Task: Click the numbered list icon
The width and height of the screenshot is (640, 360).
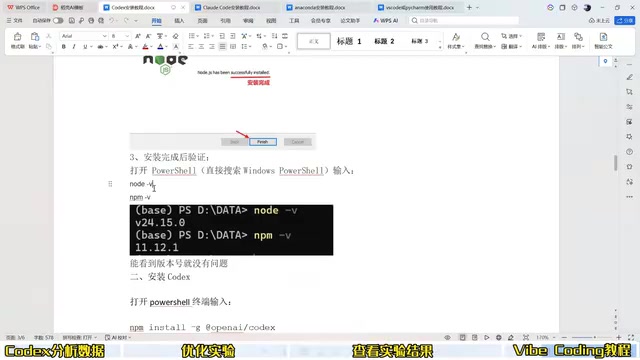Action: click(207, 36)
